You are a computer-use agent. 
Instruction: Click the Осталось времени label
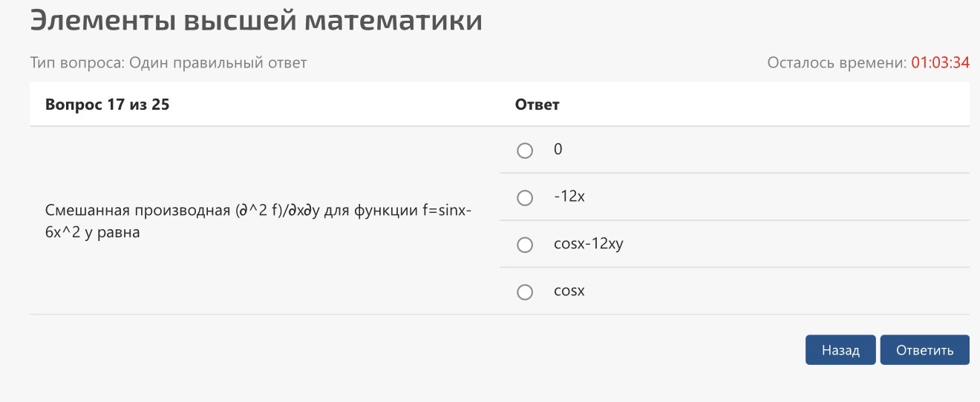(837, 63)
